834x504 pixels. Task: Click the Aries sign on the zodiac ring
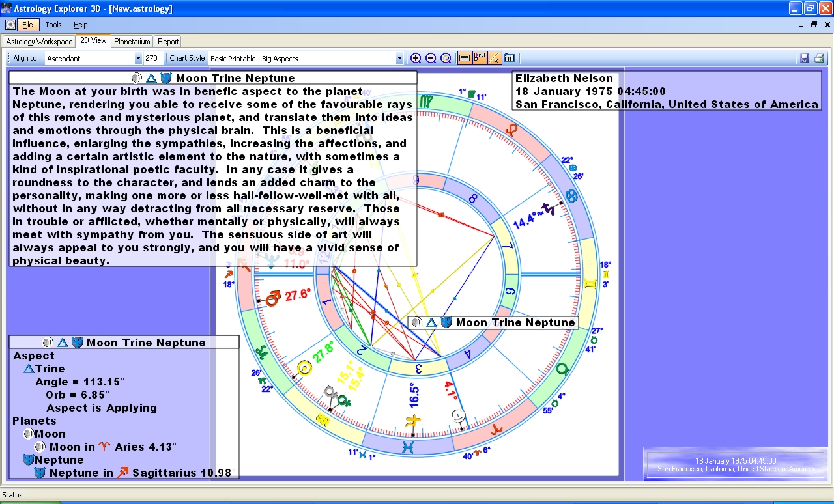coord(496,430)
